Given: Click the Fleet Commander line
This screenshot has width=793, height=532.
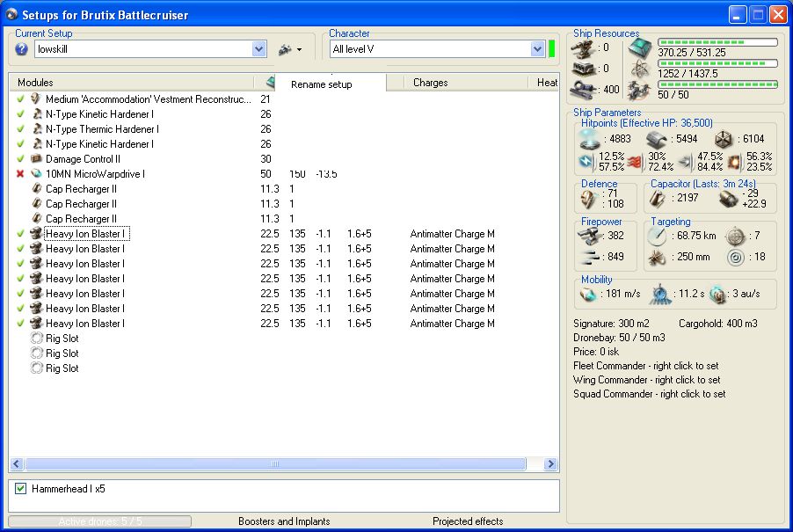Looking at the screenshot, I should point(646,366).
